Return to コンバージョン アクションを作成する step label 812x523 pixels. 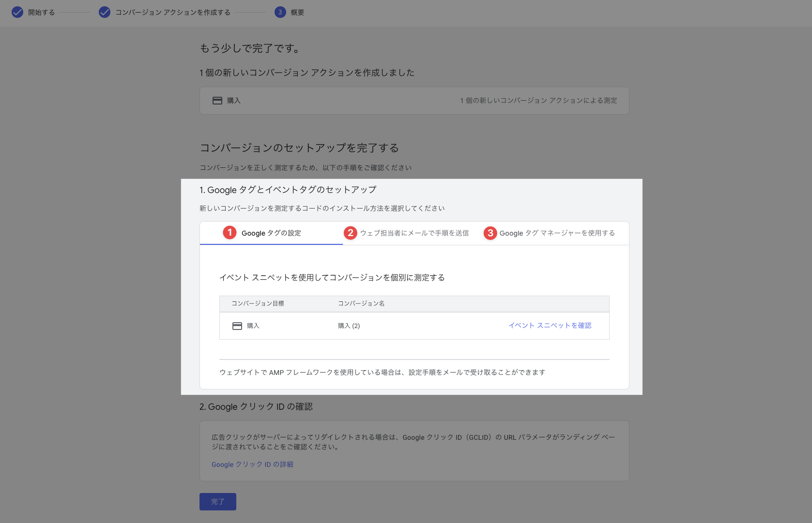[x=173, y=13]
